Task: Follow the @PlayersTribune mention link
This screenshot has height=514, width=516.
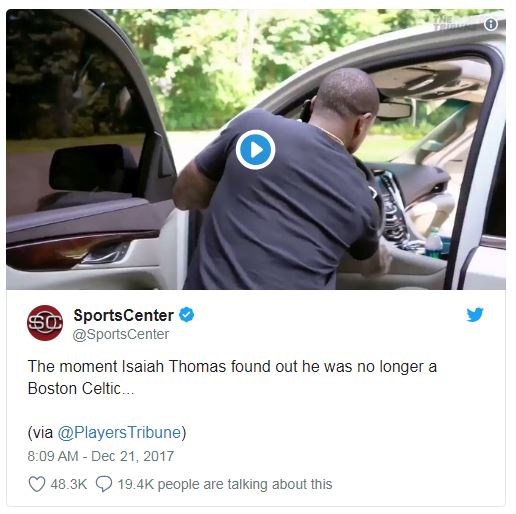Action: [x=119, y=433]
